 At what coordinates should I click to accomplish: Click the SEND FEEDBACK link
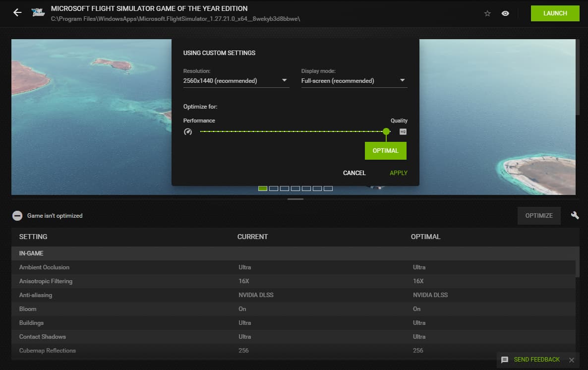click(536, 360)
